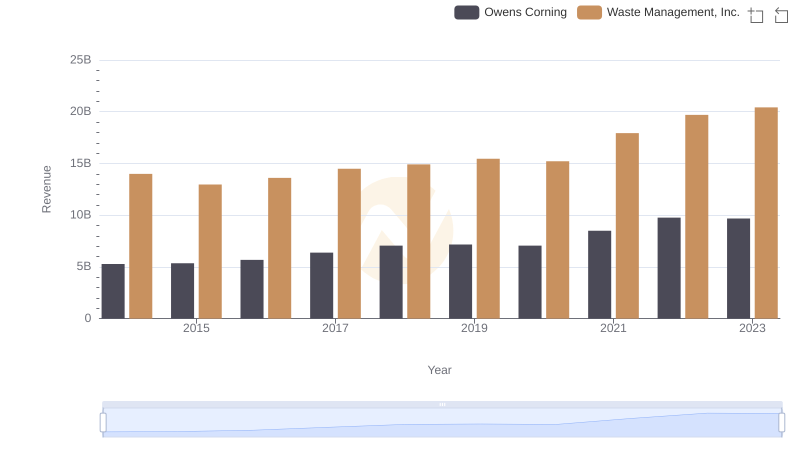Click the zoom area selection icon

coord(756,15)
